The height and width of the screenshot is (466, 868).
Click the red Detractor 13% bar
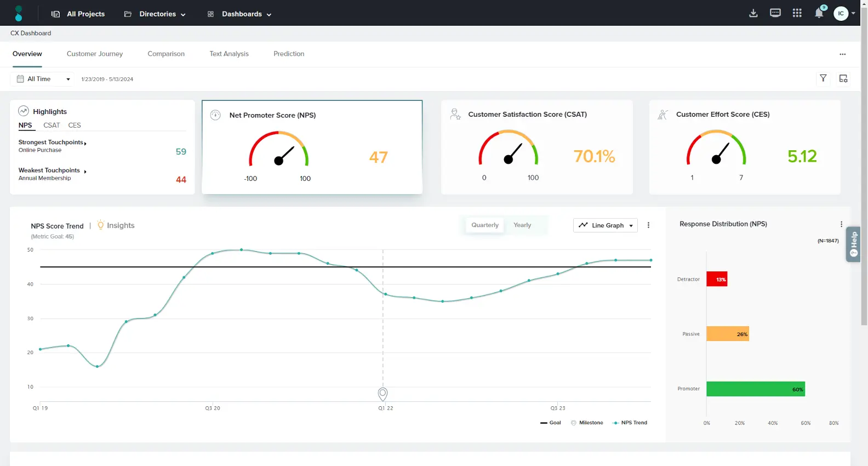click(x=717, y=279)
